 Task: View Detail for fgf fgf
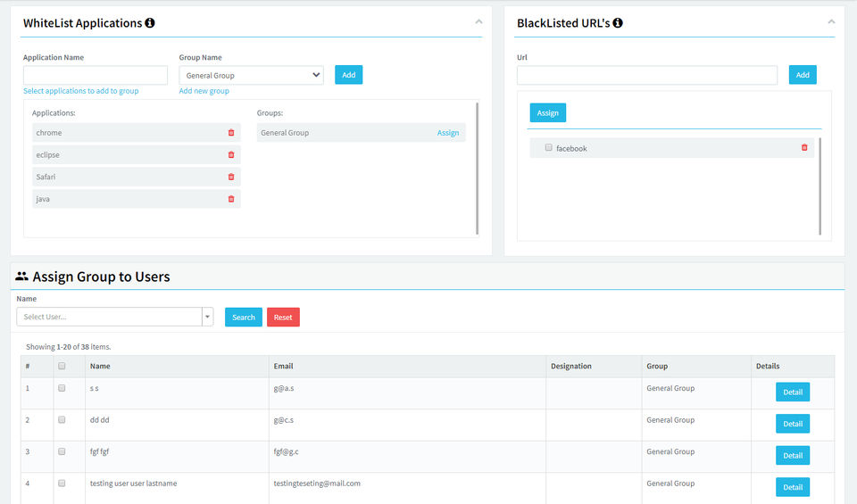[793, 456]
